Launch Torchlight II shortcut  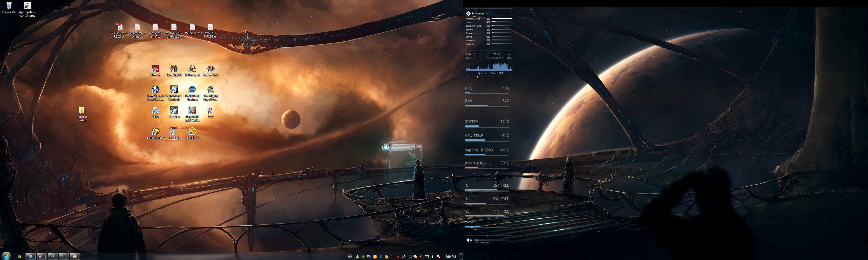click(174, 71)
